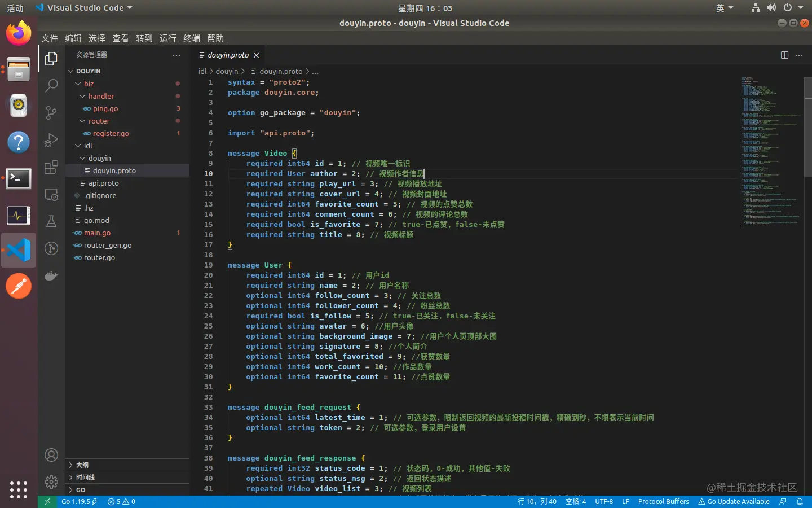Open register.go in the file tree
812x508 pixels.
click(127, 133)
